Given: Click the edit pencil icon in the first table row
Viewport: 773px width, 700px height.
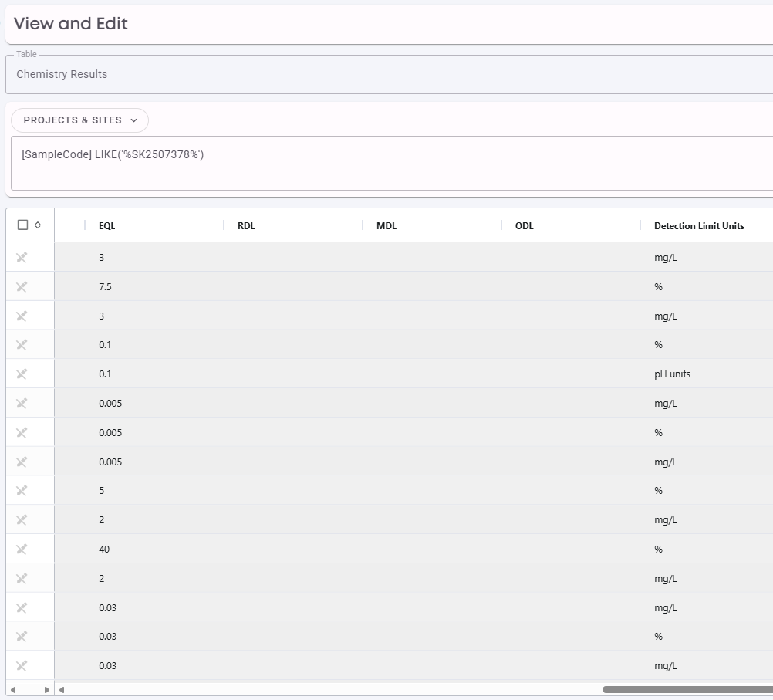Looking at the screenshot, I should [22, 258].
